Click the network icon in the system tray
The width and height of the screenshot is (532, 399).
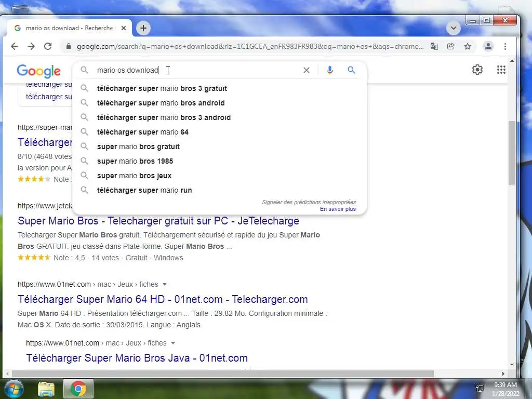[480, 389]
